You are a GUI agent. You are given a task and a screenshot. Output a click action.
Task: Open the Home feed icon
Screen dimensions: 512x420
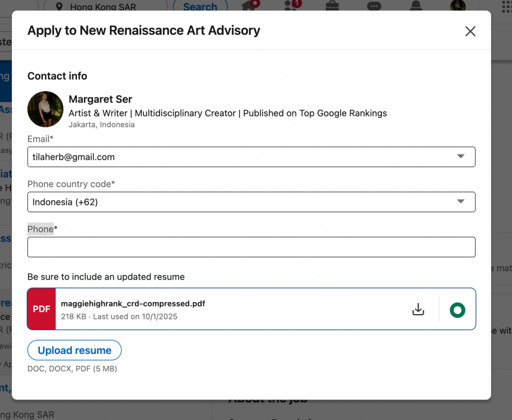pos(249,6)
